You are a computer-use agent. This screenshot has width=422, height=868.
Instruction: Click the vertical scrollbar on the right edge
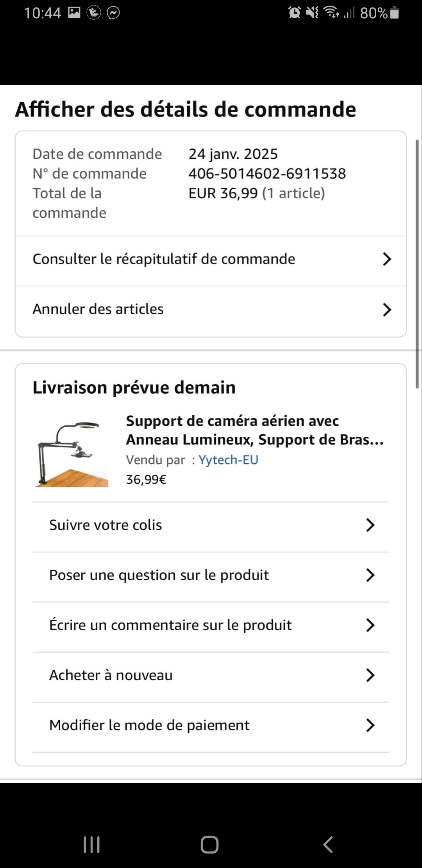point(417,264)
